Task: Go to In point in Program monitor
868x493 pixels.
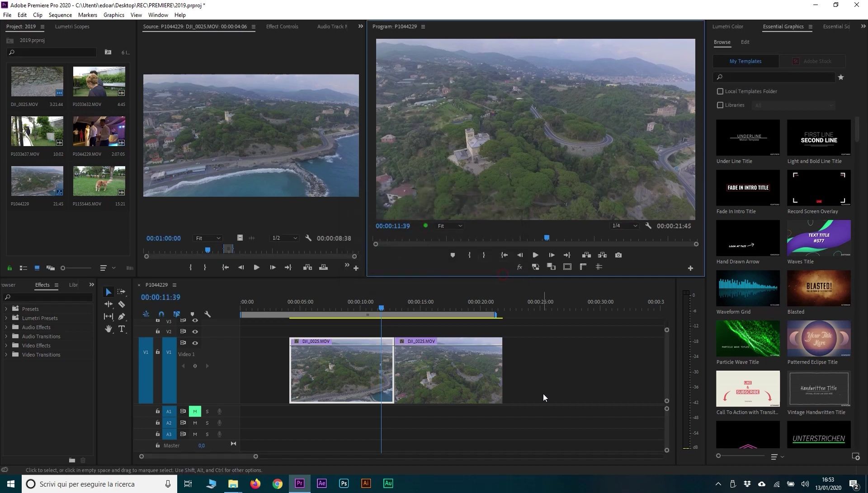Action: pyautogui.click(x=504, y=255)
